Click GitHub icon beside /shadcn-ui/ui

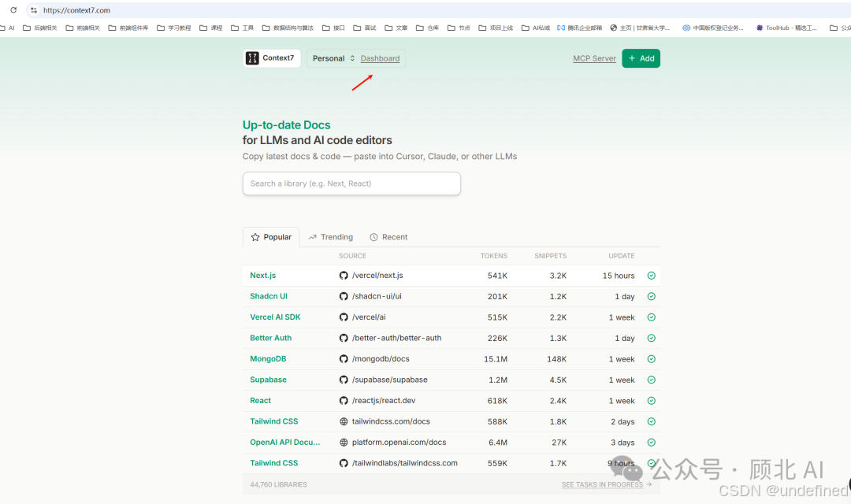(344, 296)
